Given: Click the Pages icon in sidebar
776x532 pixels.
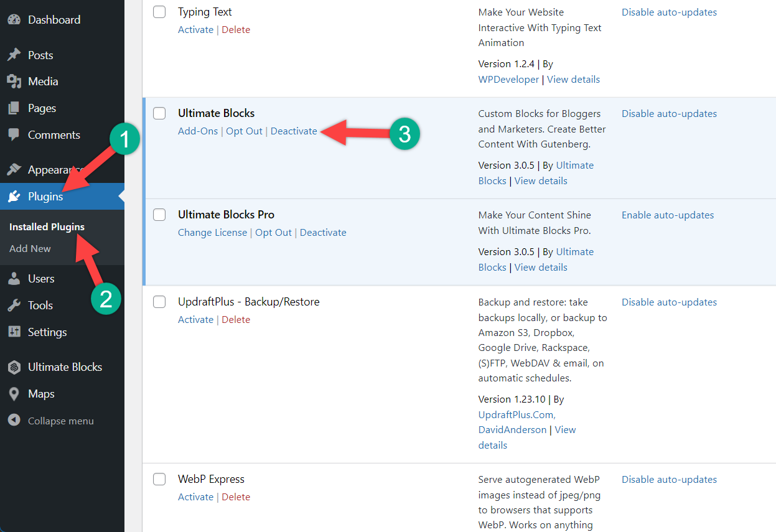Looking at the screenshot, I should (14, 108).
